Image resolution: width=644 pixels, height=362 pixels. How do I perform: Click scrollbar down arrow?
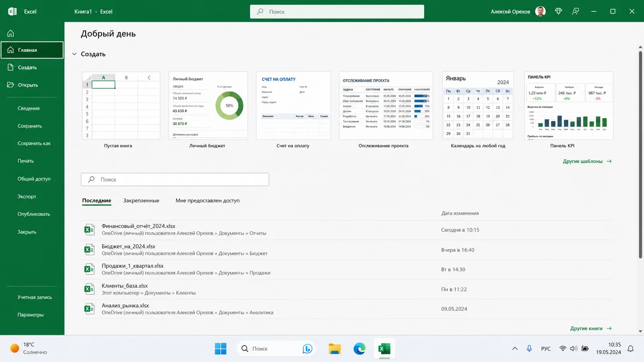(x=641, y=331)
